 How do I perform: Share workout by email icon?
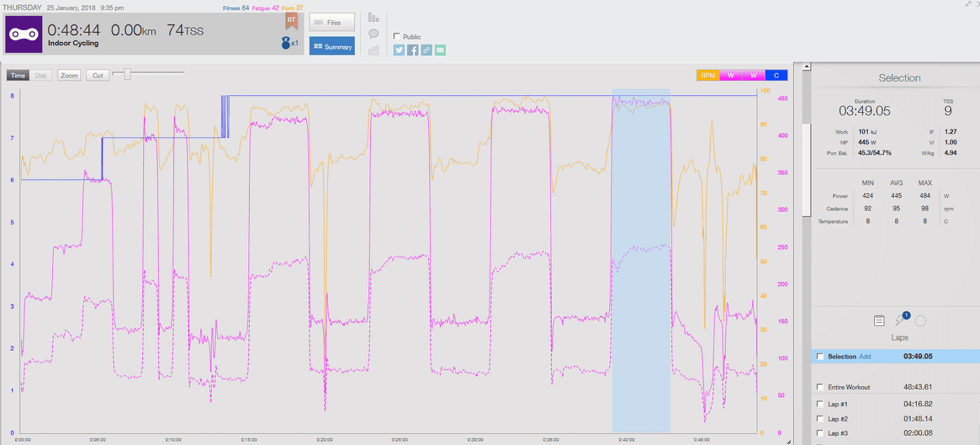(x=440, y=50)
